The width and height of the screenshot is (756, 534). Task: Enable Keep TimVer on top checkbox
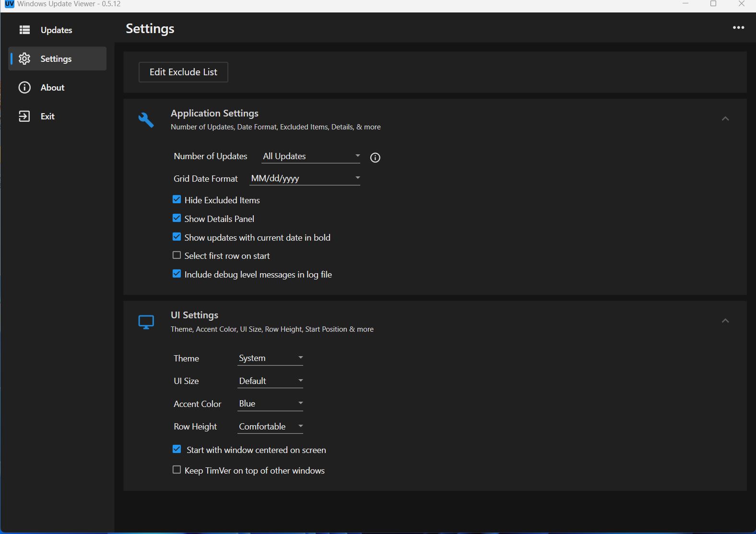click(177, 470)
